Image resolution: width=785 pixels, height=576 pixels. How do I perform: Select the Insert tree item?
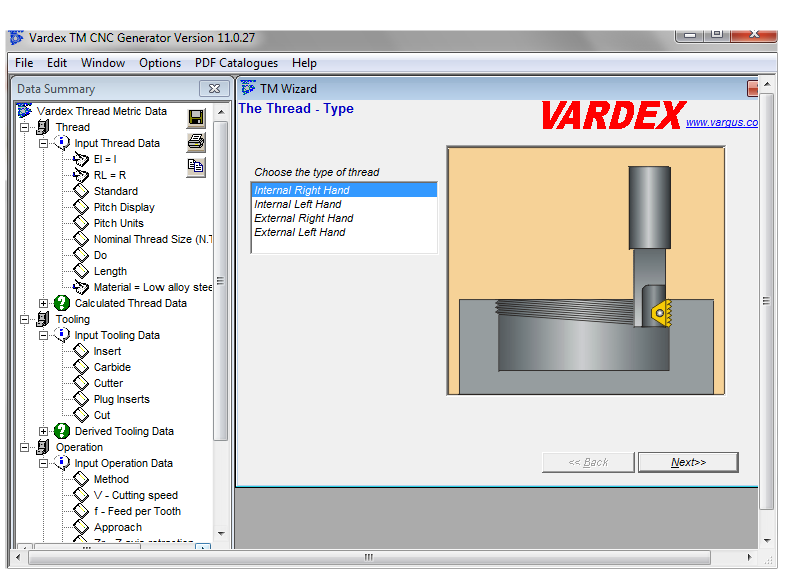click(107, 351)
